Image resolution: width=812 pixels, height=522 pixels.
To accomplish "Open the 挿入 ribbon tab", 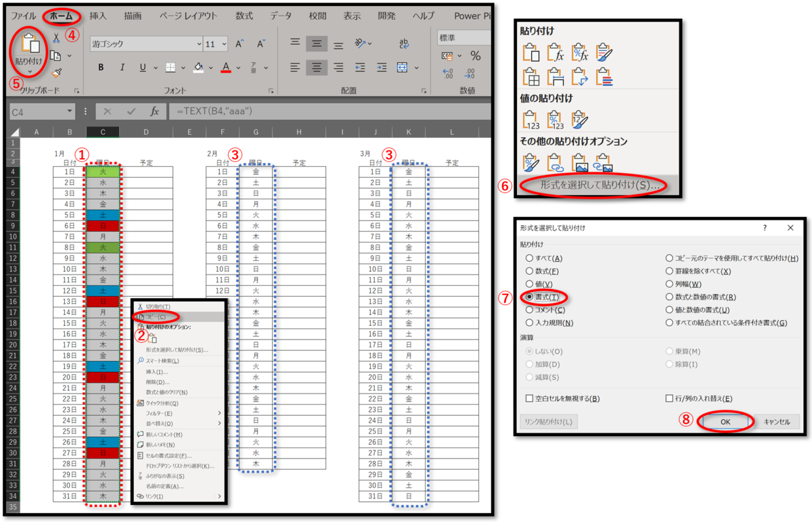I will click(x=97, y=16).
